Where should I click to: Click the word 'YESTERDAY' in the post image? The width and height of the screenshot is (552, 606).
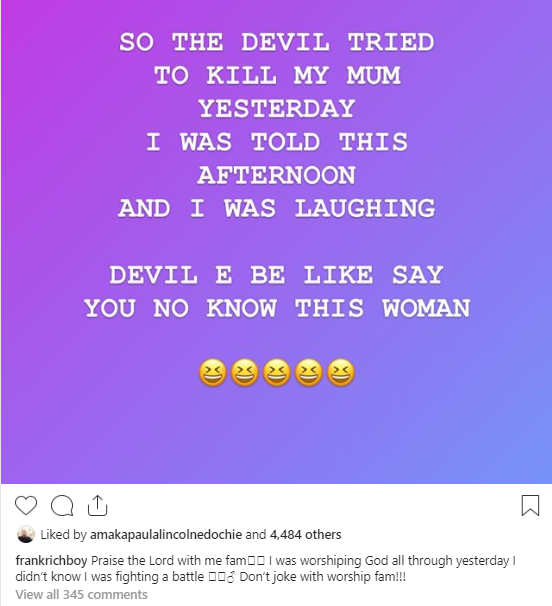point(277,108)
